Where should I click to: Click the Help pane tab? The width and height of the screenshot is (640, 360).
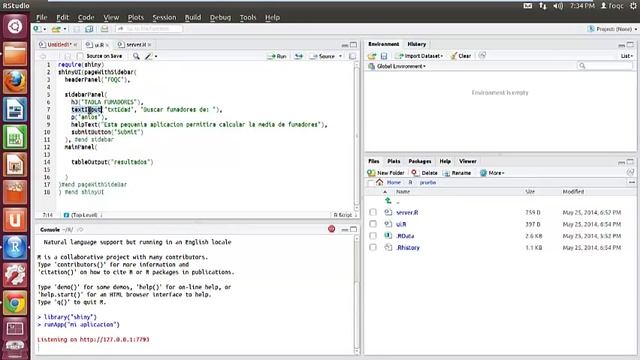445,161
